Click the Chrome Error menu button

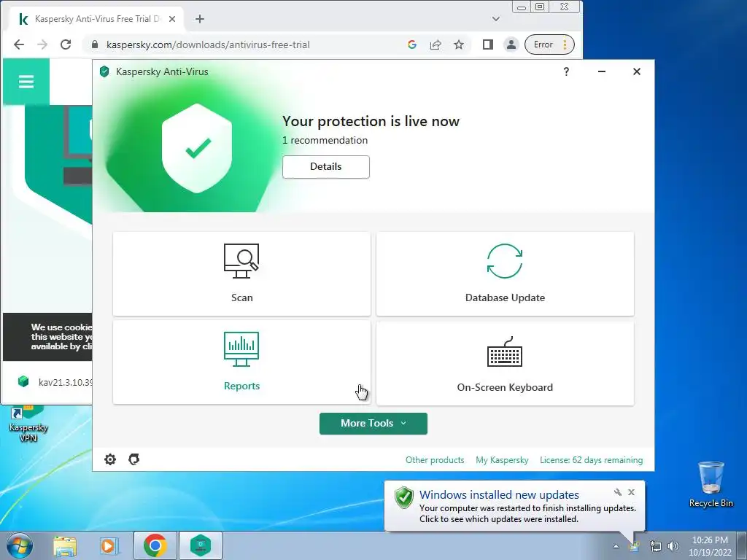coord(549,44)
